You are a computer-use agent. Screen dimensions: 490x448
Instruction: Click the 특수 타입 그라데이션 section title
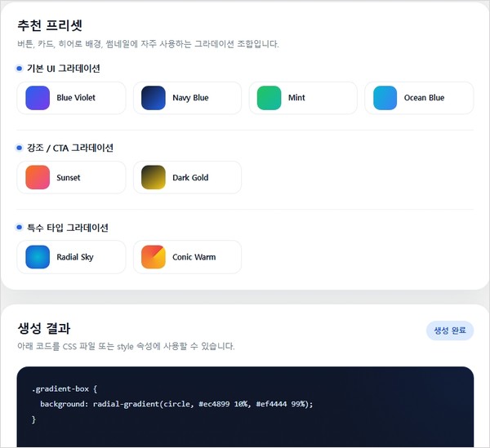[68, 228]
